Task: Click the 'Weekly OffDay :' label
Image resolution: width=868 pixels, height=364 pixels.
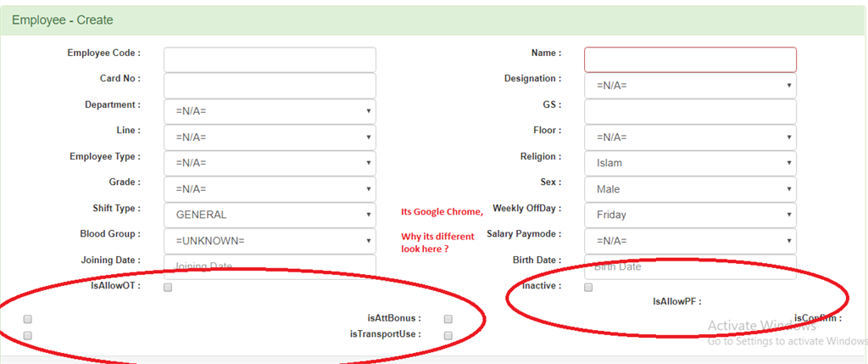Action: point(527,209)
